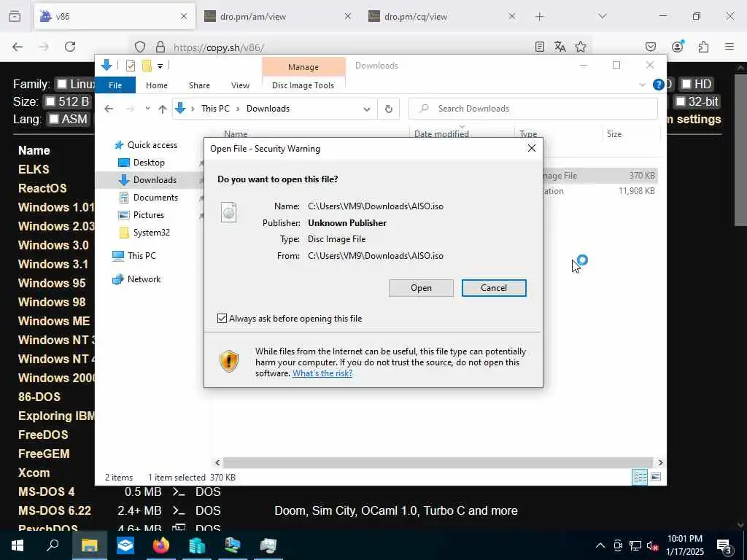Open the Firefox hamburger menu
Viewport: 747px width, 560px height.
729,47
